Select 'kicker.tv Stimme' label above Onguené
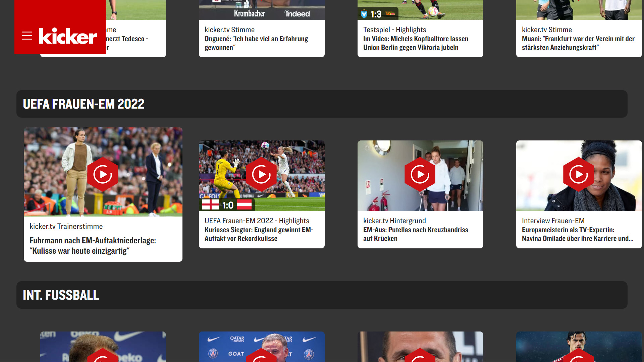This screenshot has width=644, height=362. click(x=229, y=29)
